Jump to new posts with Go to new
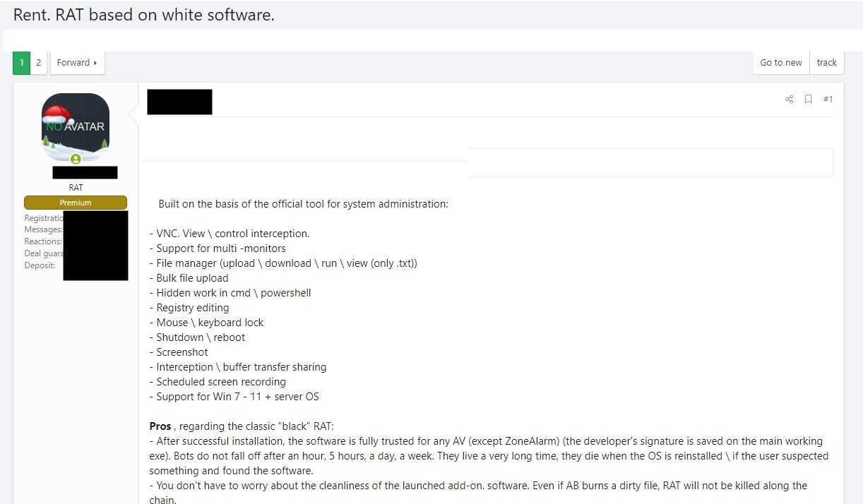Image resolution: width=863 pixels, height=504 pixels. (x=780, y=63)
